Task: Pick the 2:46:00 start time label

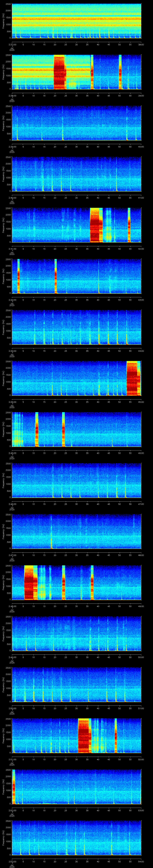Action: 12,504
